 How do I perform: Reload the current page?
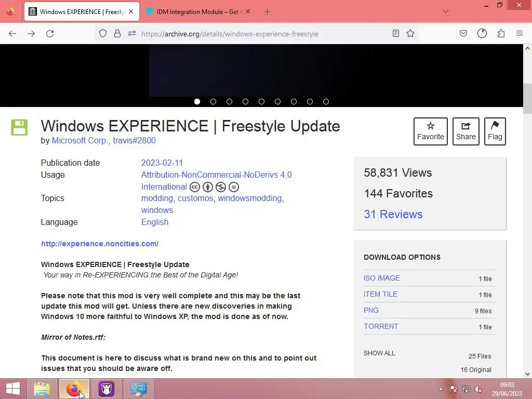[x=50, y=34]
